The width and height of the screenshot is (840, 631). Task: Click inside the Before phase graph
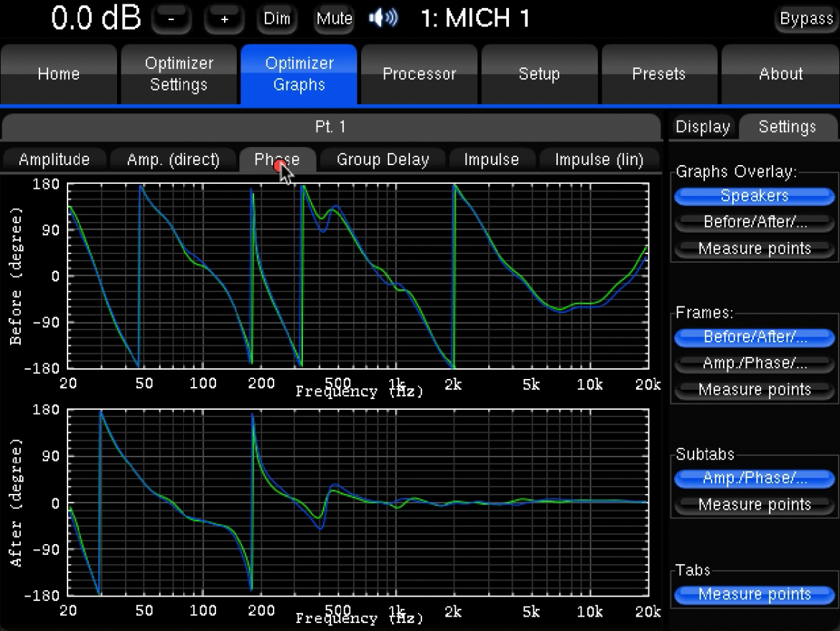coord(358,276)
